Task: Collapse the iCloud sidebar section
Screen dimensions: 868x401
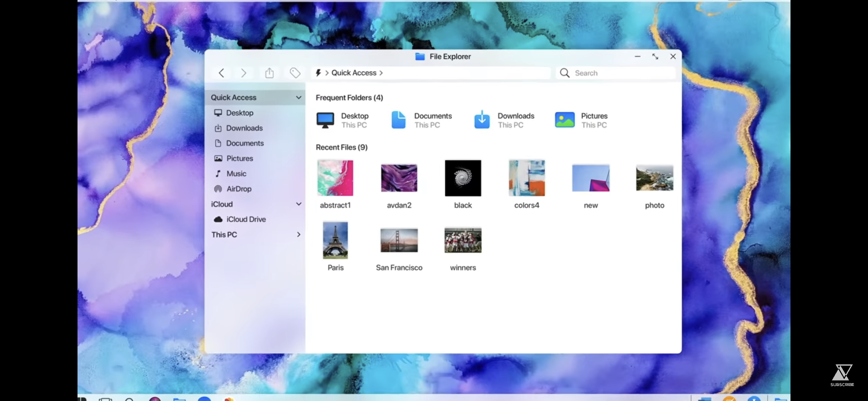Action: coord(299,204)
